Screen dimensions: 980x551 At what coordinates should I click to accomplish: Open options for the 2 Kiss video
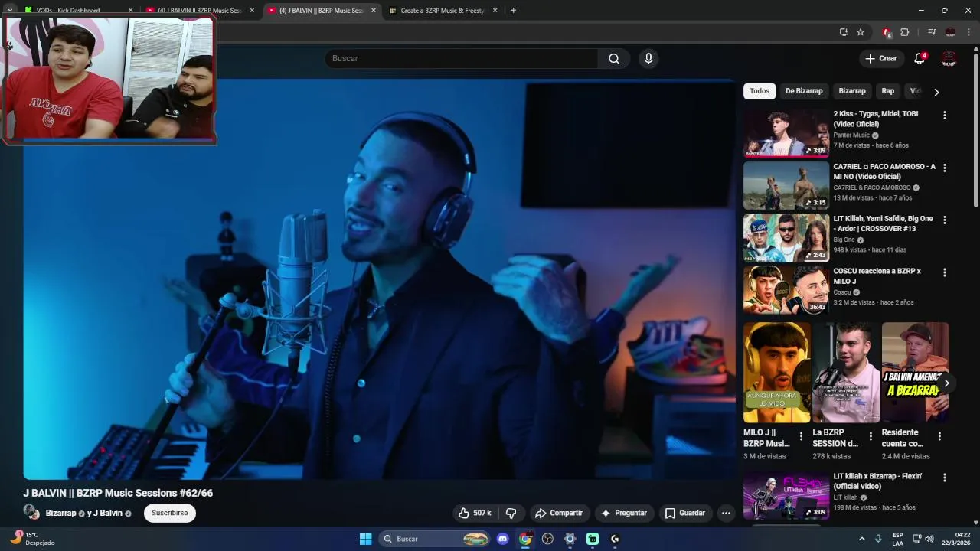coord(944,115)
